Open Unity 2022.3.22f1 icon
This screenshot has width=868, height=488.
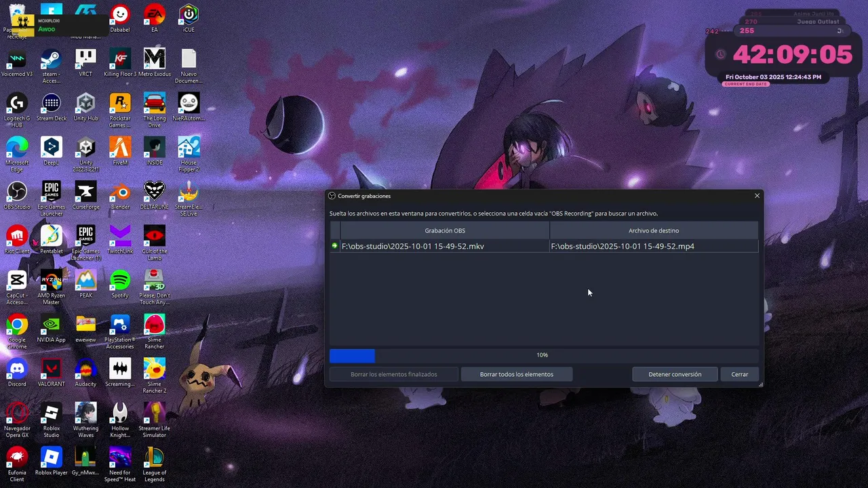pyautogui.click(x=85, y=155)
